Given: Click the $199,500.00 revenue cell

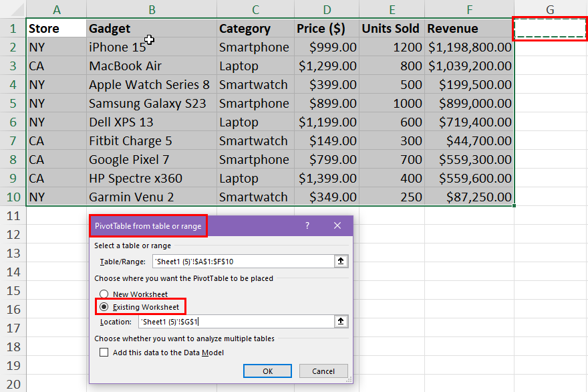Looking at the screenshot, I should (x=470, y=84).
